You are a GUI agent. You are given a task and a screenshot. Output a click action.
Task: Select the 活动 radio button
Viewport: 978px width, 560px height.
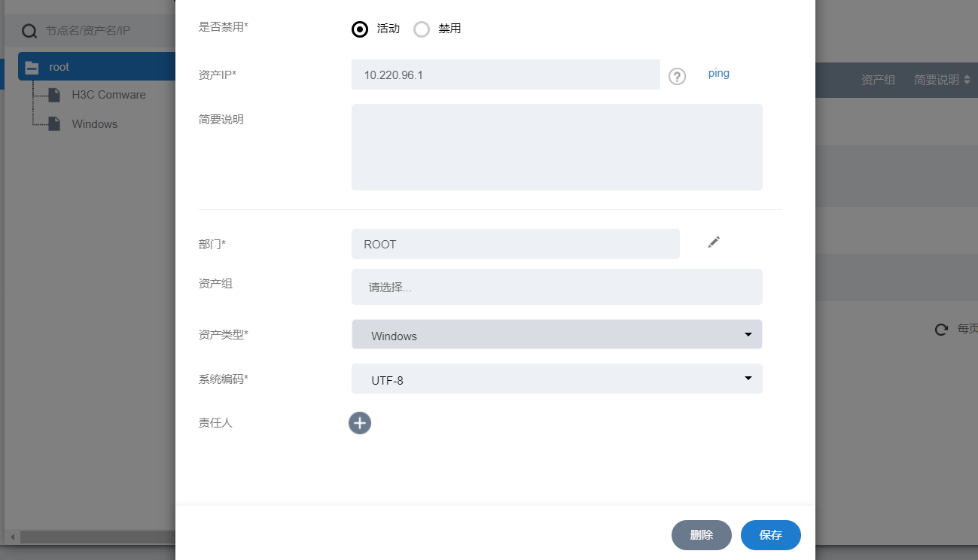tap(360, 29)
